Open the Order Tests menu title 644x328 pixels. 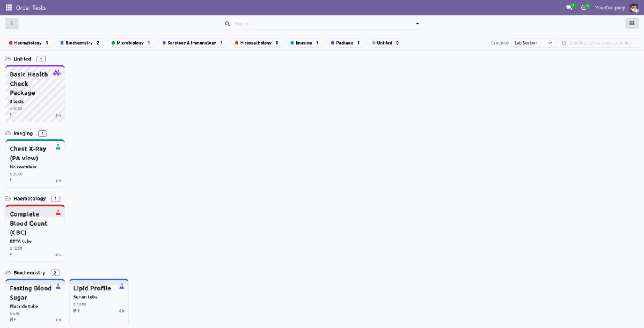tap(31, 8)
